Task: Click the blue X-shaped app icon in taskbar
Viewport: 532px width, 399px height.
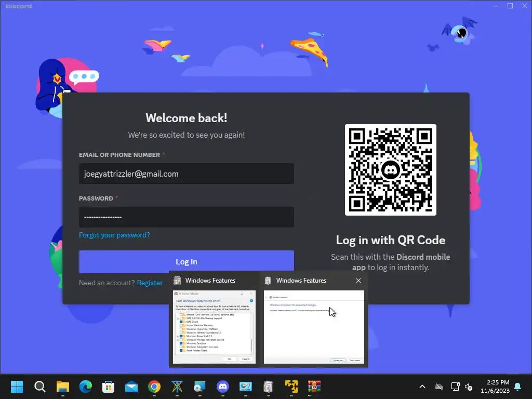Action: [x=177, y=387]
